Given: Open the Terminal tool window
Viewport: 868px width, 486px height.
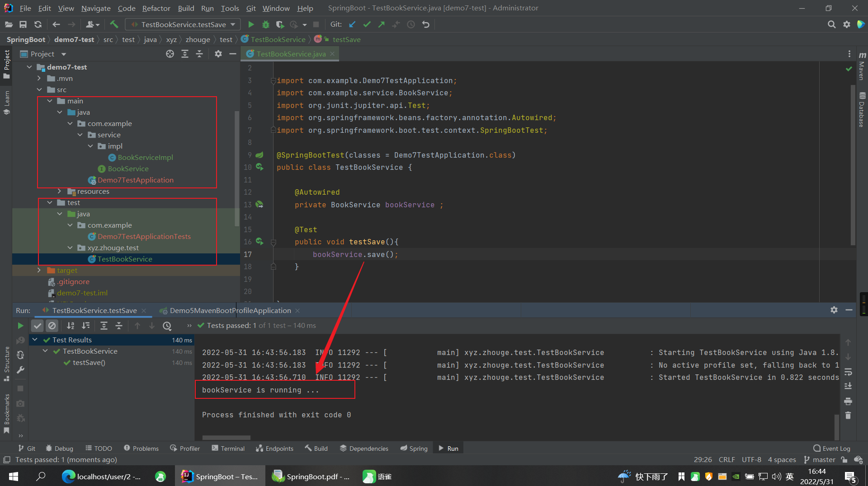Looking at the screenshot, I should coord(228,448).
